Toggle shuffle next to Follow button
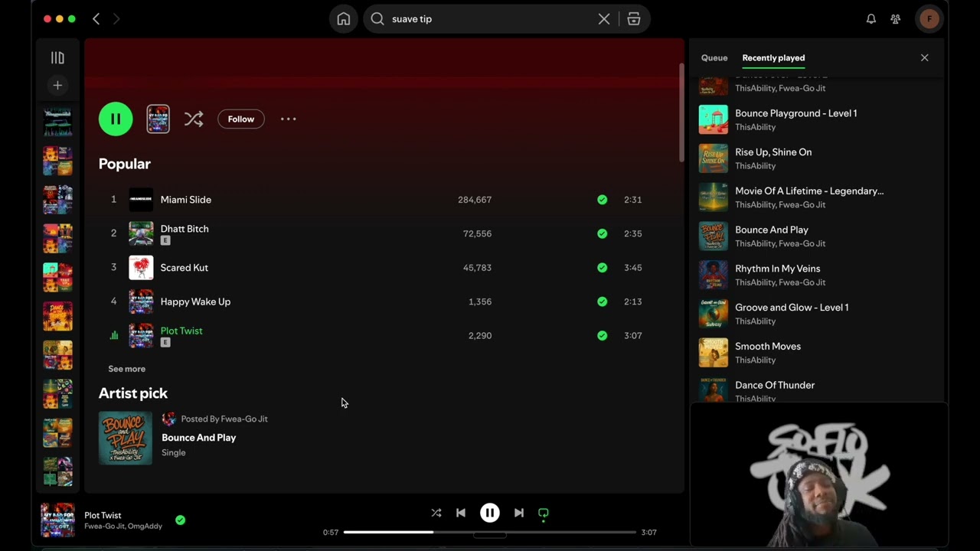 coord(194,119)
